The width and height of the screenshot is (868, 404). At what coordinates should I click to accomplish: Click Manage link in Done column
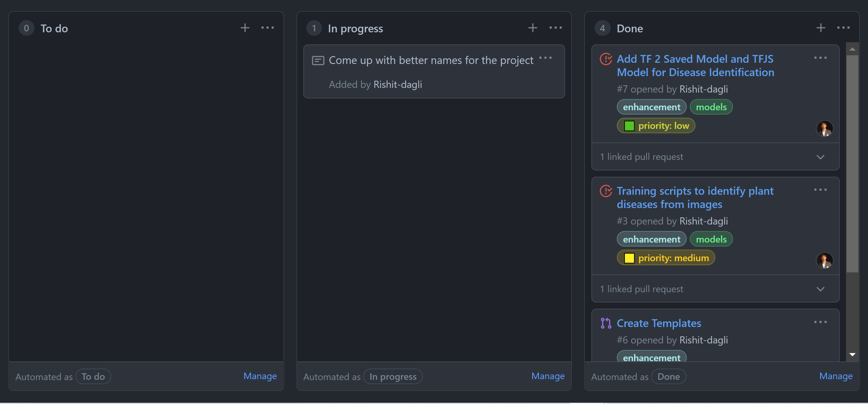(x=836, y=376)
